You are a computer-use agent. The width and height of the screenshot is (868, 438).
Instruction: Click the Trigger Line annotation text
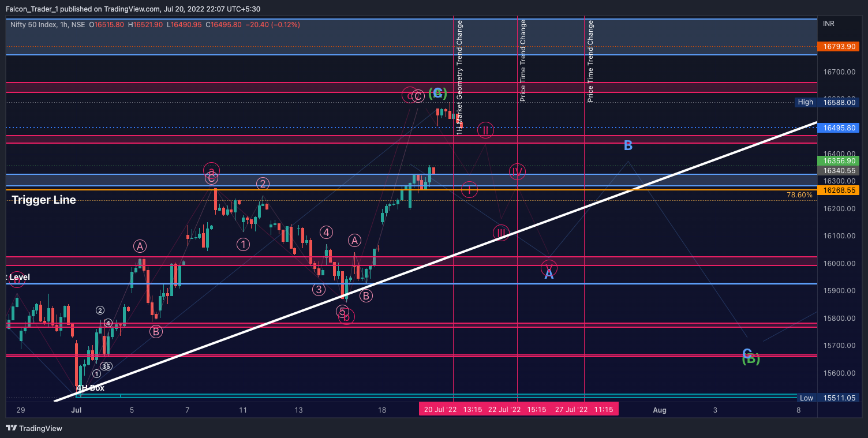pos(44,200)
